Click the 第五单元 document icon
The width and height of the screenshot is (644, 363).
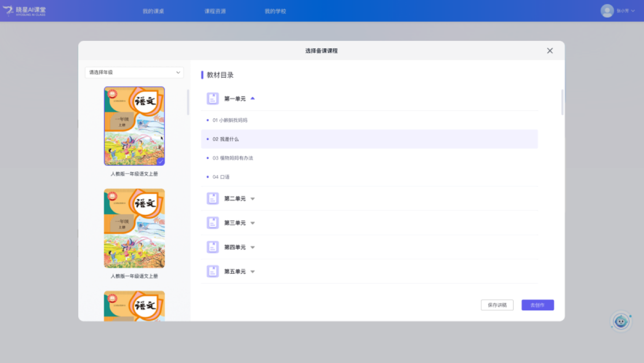(213, 271)
